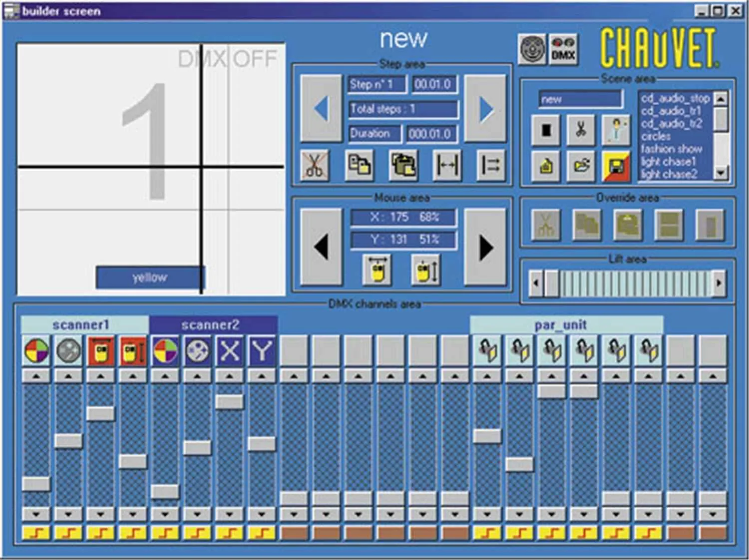Click the last par_unit light channel icon
The width and height of the screenshot is (749, 560).
(x=648, y=350)
